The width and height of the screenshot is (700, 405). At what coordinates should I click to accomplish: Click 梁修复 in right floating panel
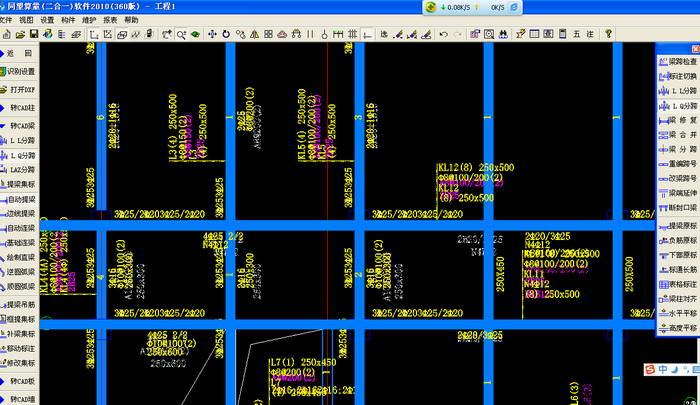678,120
